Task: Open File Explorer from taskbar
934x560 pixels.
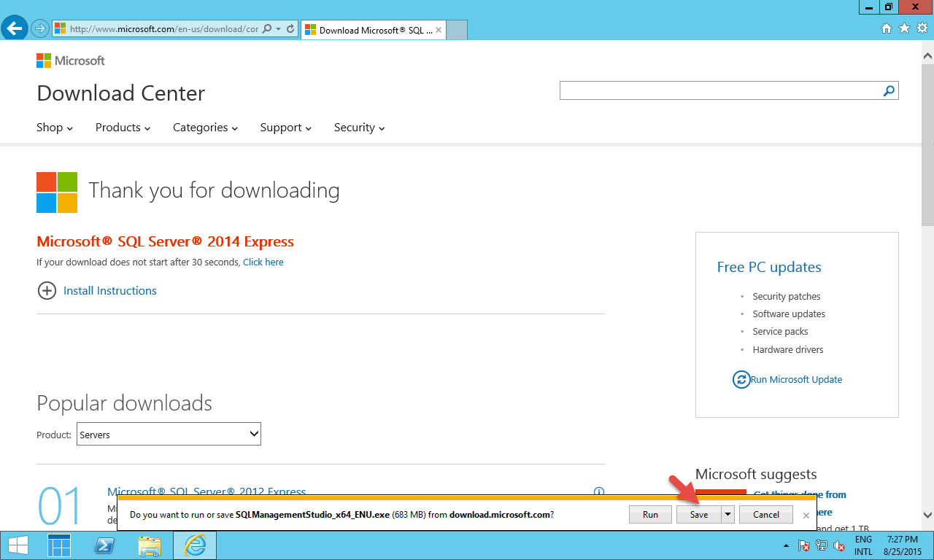Action: tap(150, 545)
